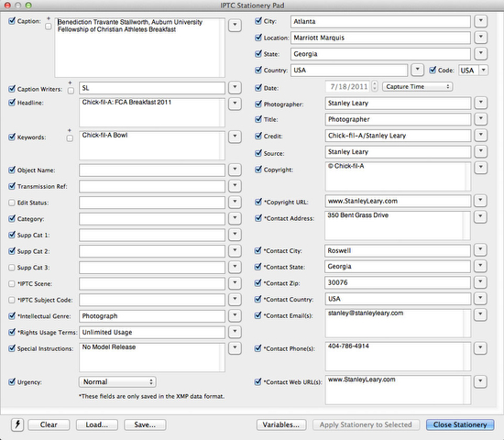Open the Copyright field arrow menu
Viewport: 504px width, 440px height.
481,167
